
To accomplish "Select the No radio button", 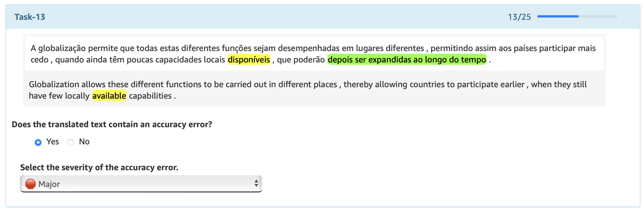I will click(x=71, y=142).
